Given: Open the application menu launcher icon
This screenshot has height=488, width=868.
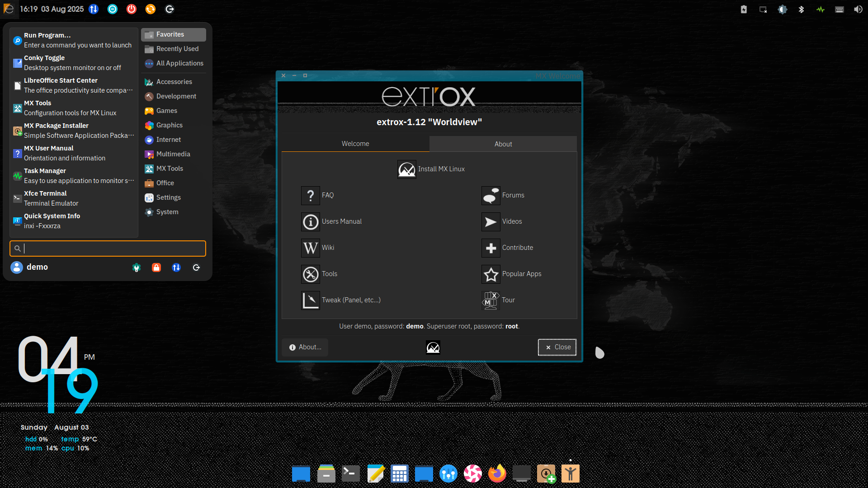Looking at the screenshot, I should click(9, 9).
